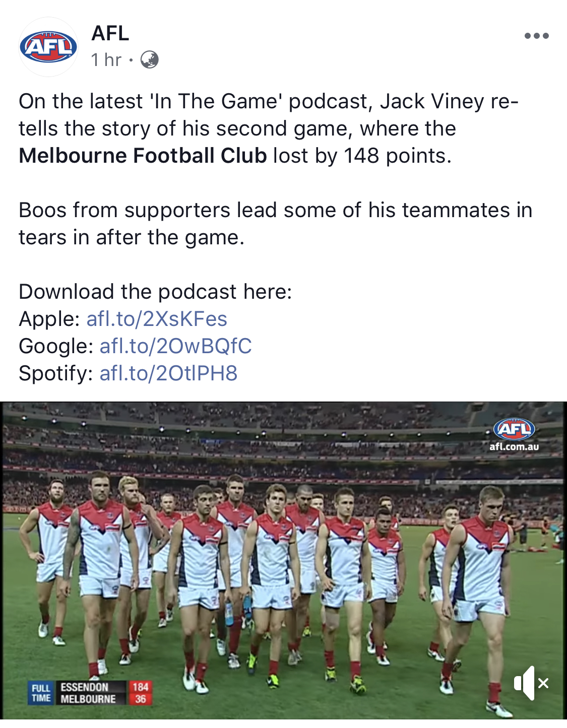
Task: Unmute the video with the speaker icon
Action: click(531, 683)
